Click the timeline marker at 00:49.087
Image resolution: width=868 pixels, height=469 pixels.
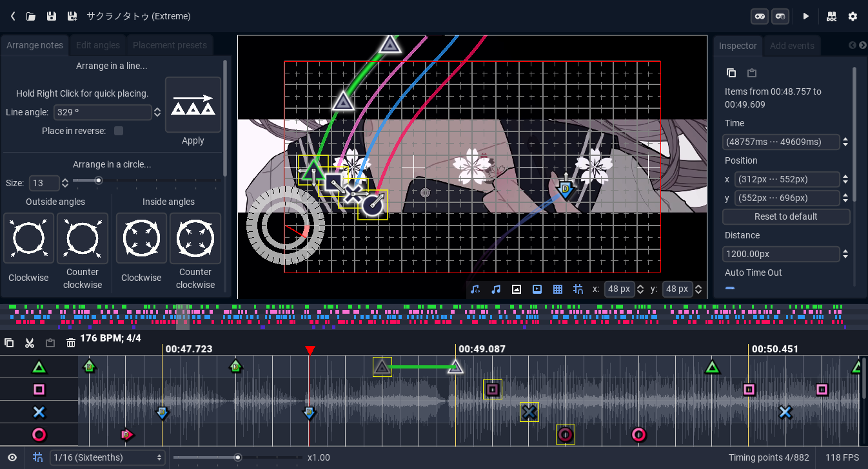(482, 349)
